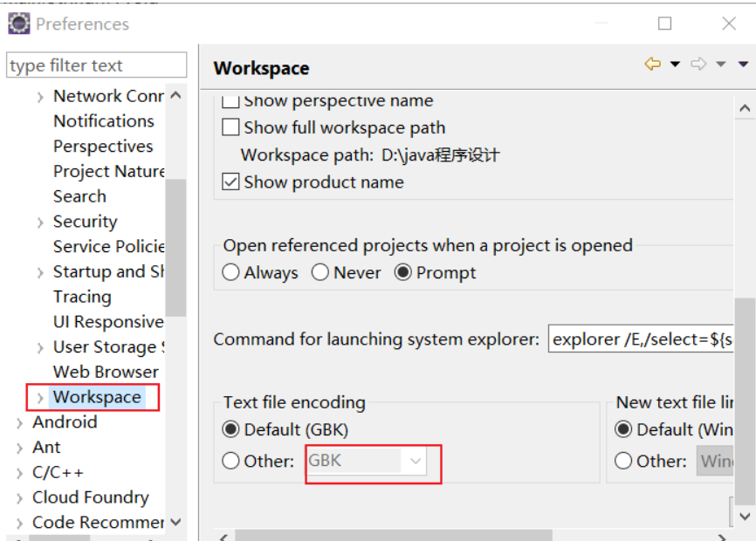Click the system explorer command field
Viewport: 756px width, 541px height.
click(641, 339)
